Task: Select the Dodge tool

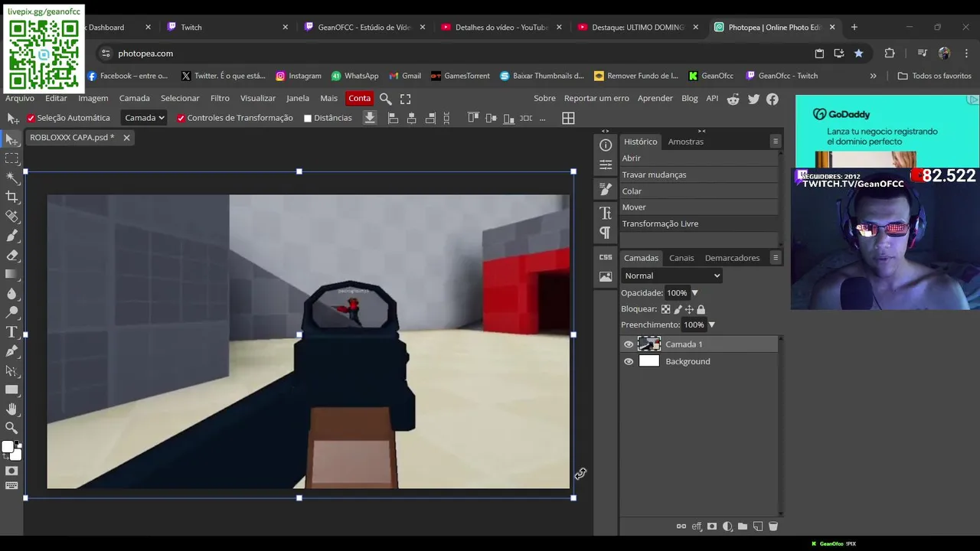Action: tap(11, 312)
